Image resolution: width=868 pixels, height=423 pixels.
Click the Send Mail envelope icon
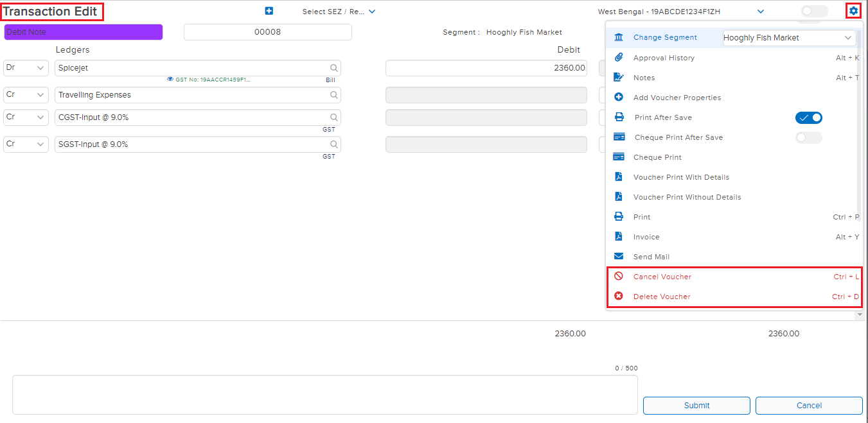[619, 257]
